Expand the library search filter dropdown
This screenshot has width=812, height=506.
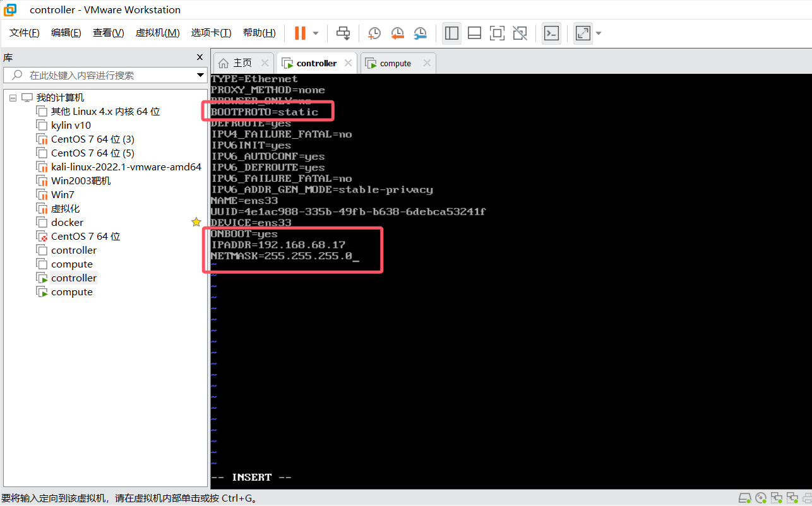click(x=200, y=75)
